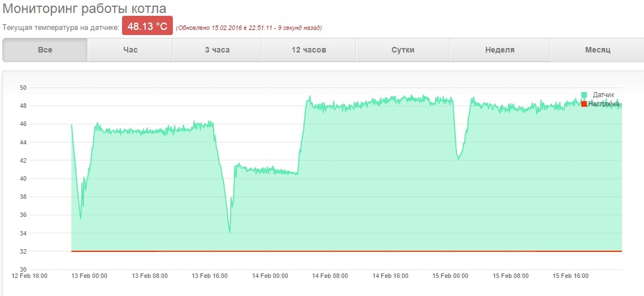Click the 48.13 °C temperature badge

coord(147,27)
